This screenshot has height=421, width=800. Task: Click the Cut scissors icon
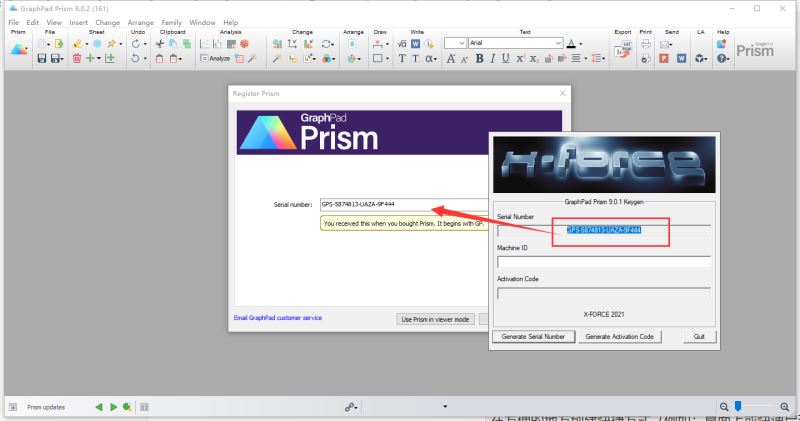160,44
